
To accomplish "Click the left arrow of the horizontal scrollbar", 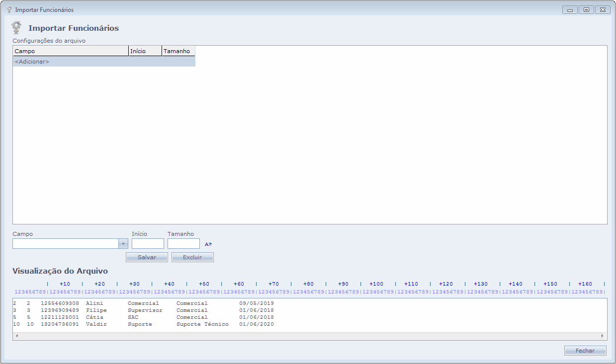I will [16, 336].
